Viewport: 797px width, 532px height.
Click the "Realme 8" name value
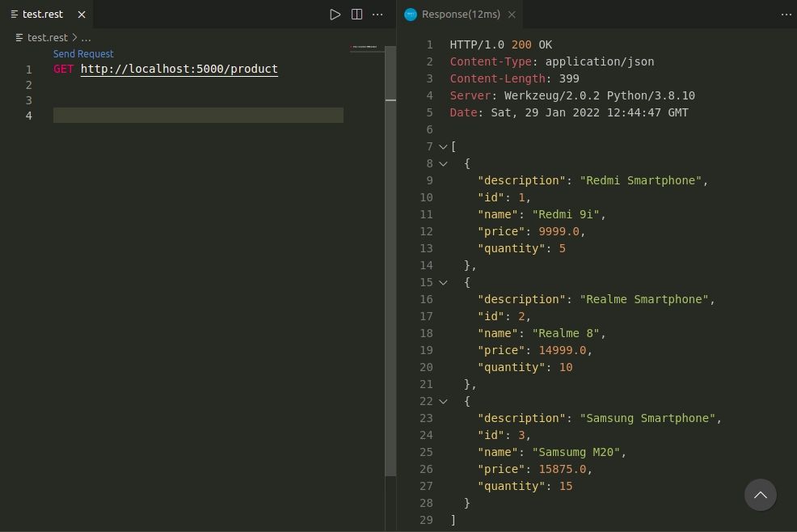[566, 333]
